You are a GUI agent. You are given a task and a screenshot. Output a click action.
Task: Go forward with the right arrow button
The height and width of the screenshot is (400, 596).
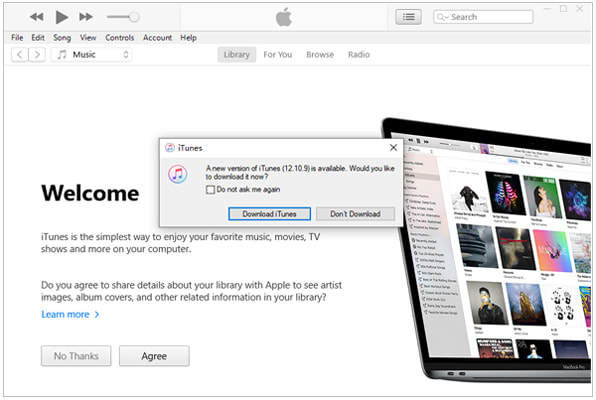pyautogui.click(x=37, y=55)
